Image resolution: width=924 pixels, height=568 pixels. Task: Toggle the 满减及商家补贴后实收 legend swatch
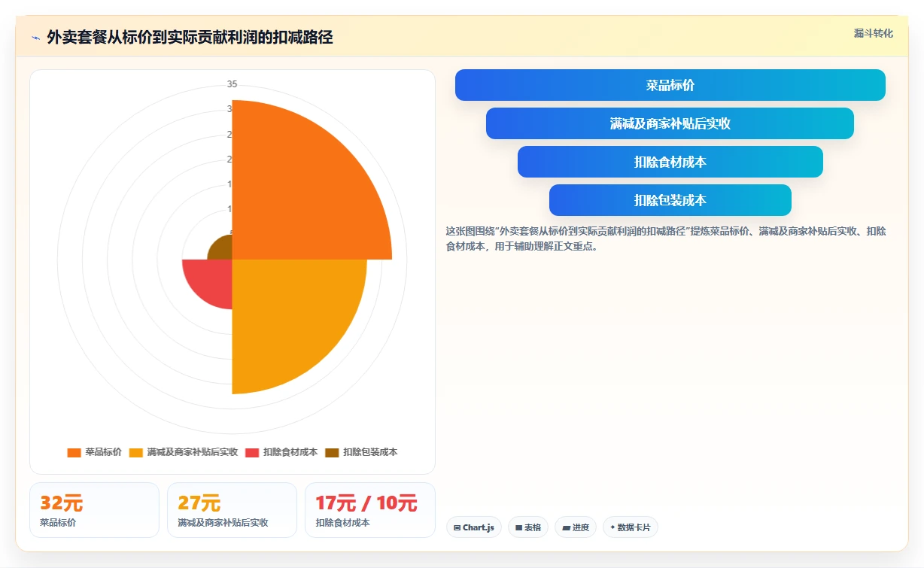135,452
